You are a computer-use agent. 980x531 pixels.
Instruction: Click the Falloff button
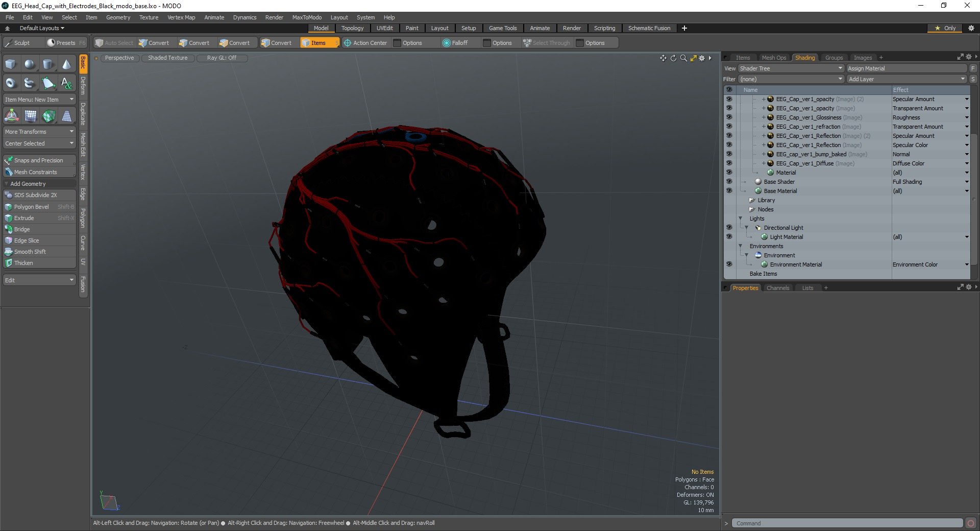pos(455,43)
